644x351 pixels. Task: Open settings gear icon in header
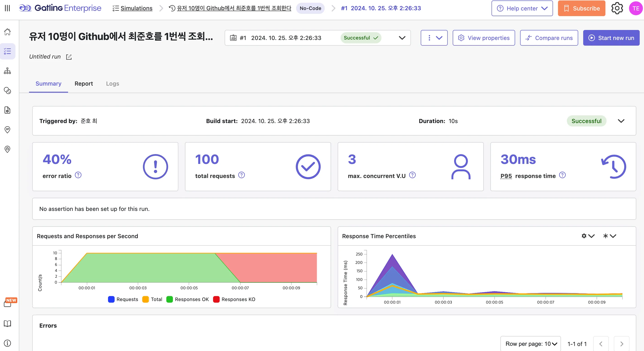click(x=617, y=8)
